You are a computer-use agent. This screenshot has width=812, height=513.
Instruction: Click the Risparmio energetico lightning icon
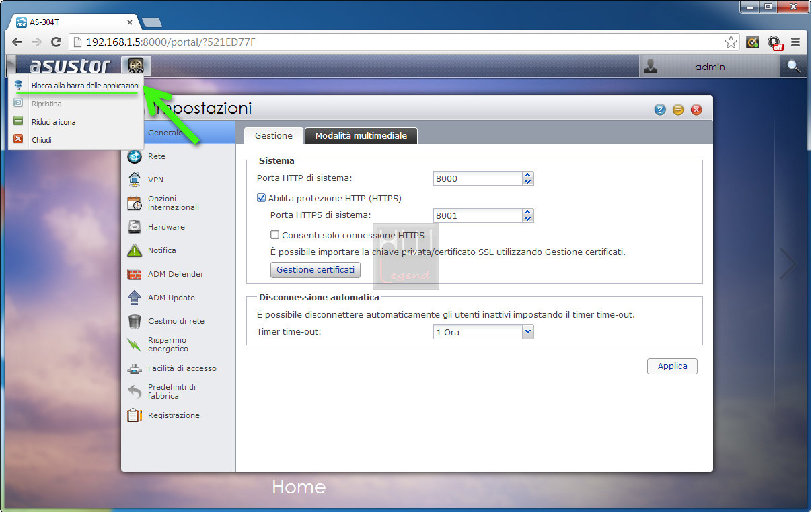tap(135, 345)
